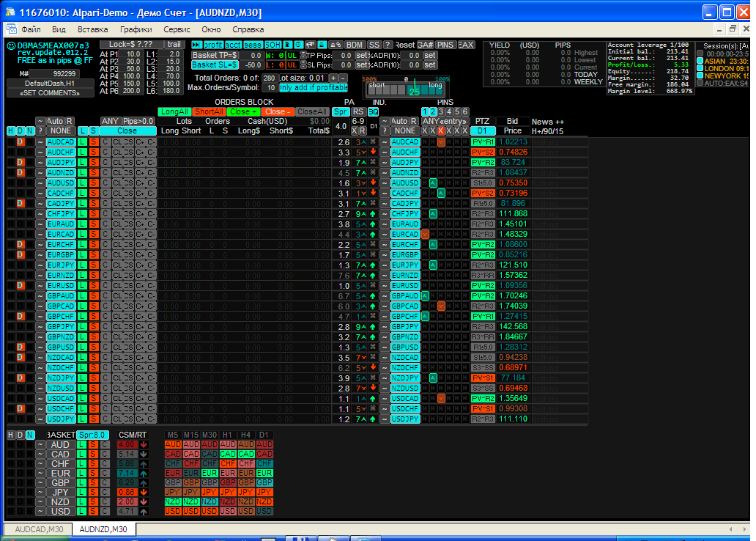Open the second NONE selector near PINS

(405, 130)
